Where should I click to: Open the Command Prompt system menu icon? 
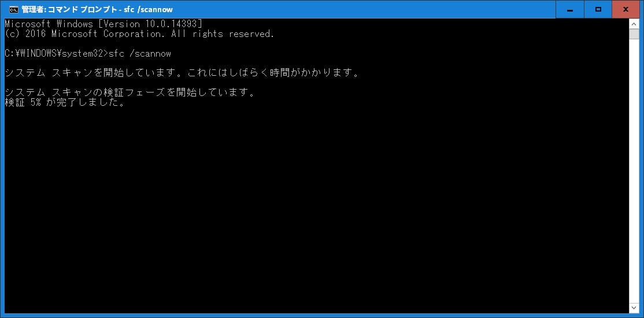pos(13,9)
